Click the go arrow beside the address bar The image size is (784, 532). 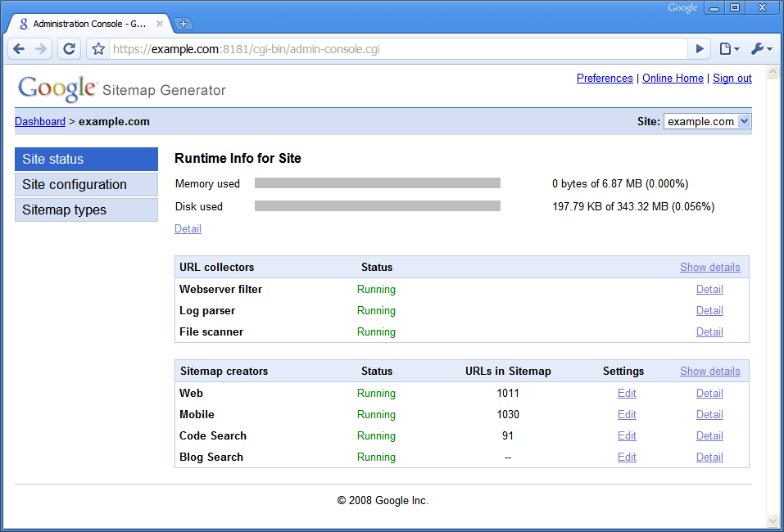(699, 49)
